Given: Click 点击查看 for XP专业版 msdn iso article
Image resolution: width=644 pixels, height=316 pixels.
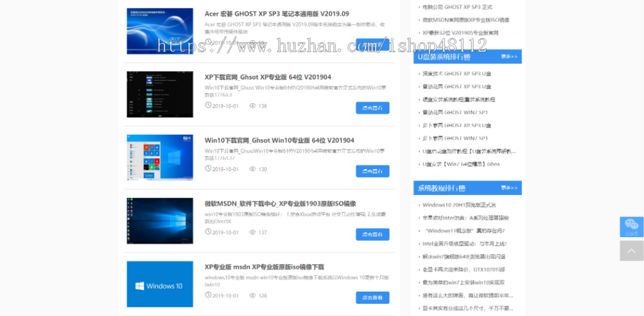Looking at the screenshot, I should [373, 297].
